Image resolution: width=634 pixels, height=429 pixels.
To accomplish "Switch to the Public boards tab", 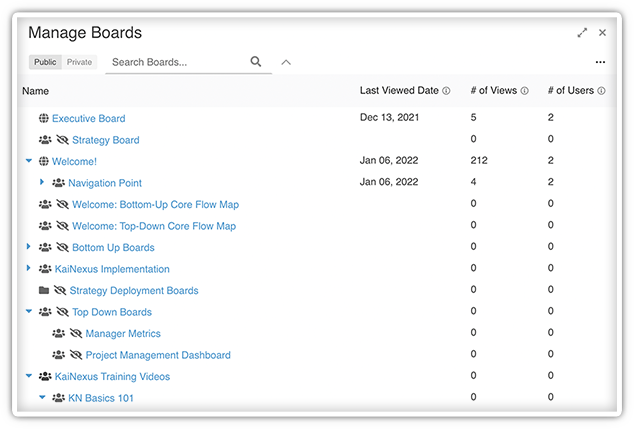I will click(x=45, y=62).
